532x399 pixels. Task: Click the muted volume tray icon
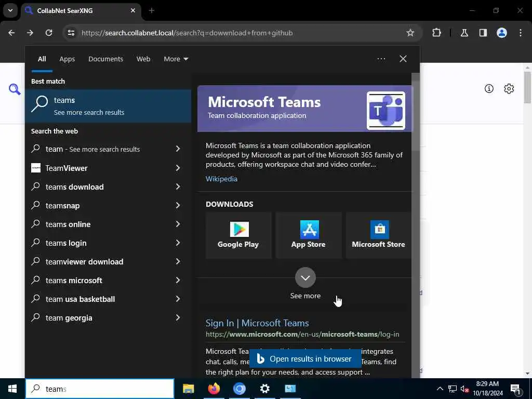point(464,389)
